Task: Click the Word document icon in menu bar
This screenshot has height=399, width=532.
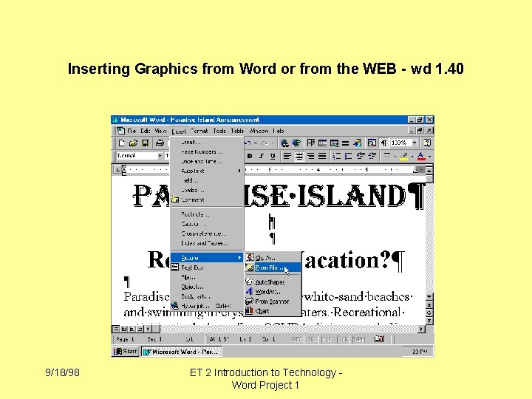Action: (x=120, y=131)
